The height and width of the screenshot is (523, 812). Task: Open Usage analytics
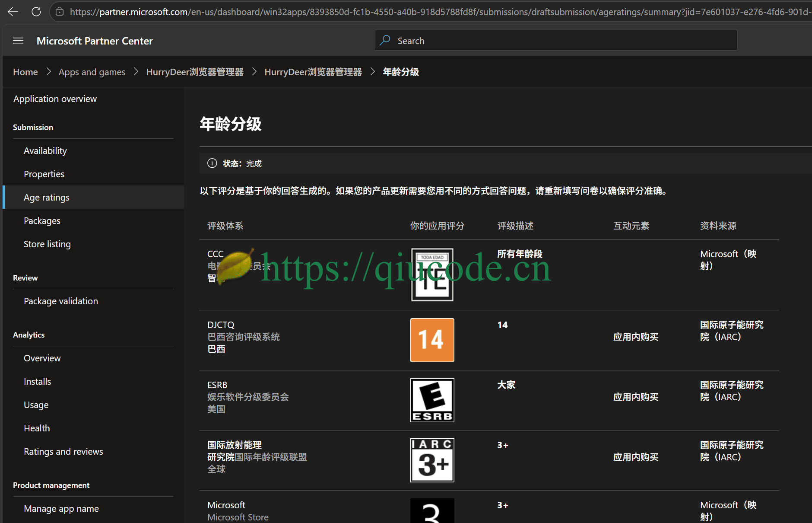pos(36,405)
